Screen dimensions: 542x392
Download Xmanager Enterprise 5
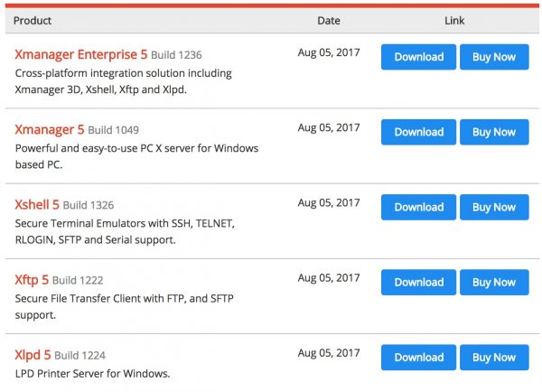418,57
